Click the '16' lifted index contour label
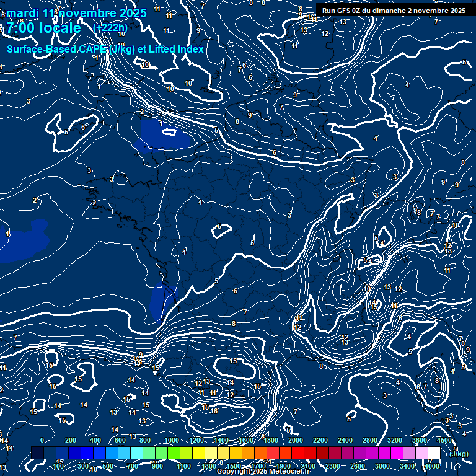 point(214,411)
